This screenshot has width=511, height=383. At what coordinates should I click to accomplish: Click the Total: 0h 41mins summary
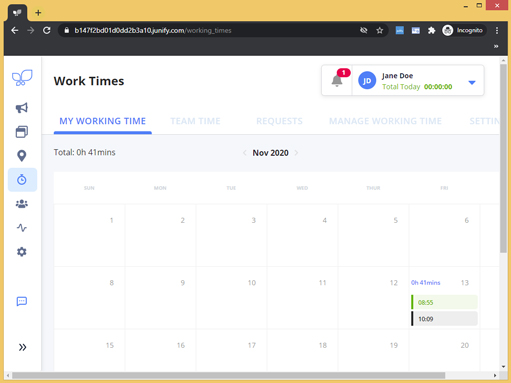point(85,152)
